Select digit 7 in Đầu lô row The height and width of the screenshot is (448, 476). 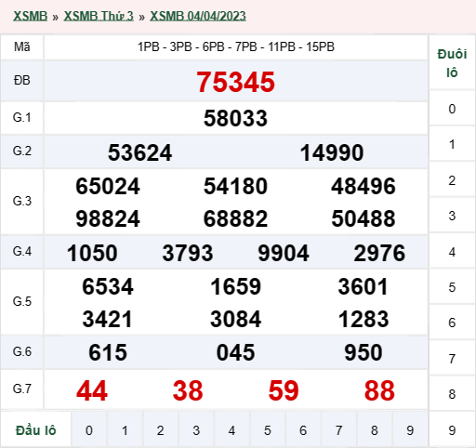[338, 430]
